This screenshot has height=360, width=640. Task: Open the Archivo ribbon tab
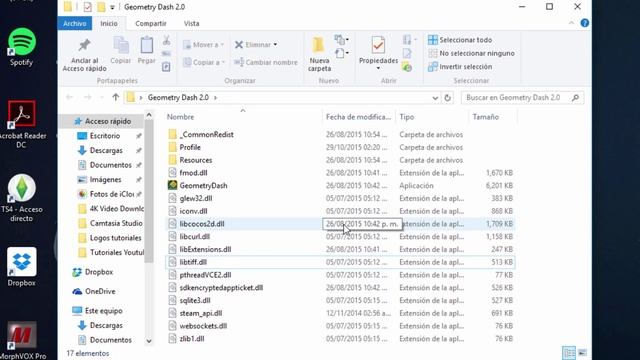(75, 24)
